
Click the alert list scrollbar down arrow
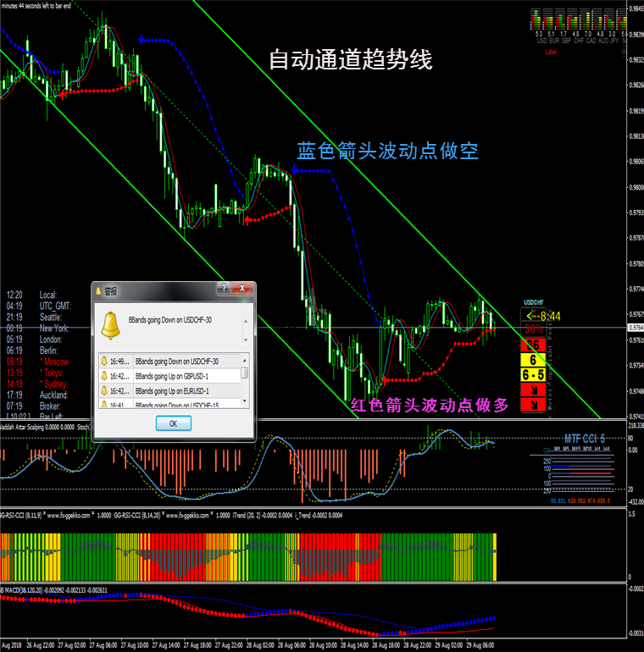[x=245, y=401]
